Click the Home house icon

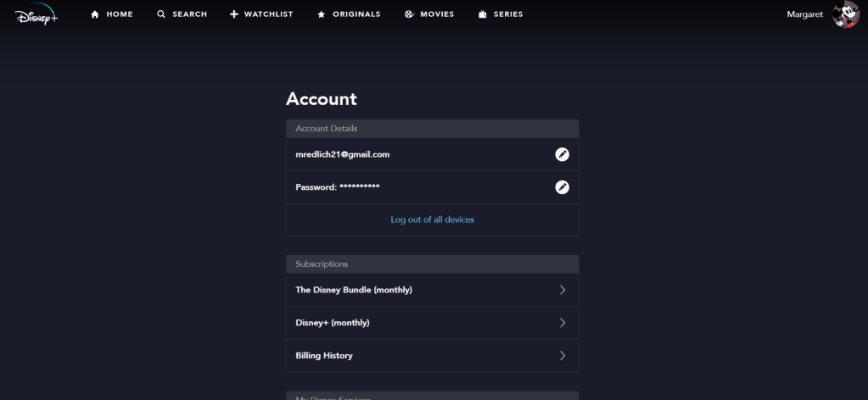(x=95, y=14)
